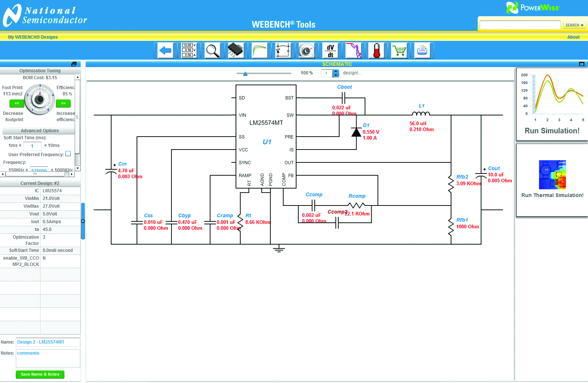Viewport: 588px width, 383px height.
Task: Focus the Soft Start Time input field
Action: pyautogui.click(x=32, y=146)
